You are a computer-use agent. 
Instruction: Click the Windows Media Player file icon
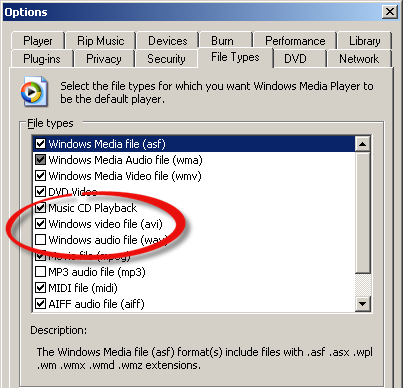(x=35, y=91)
